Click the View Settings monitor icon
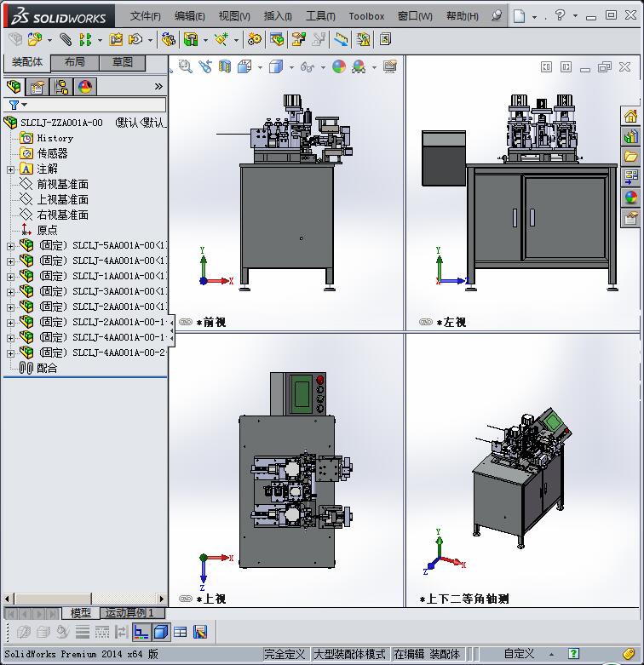Viewport: 644px width, 665px height. pos(390,66)
